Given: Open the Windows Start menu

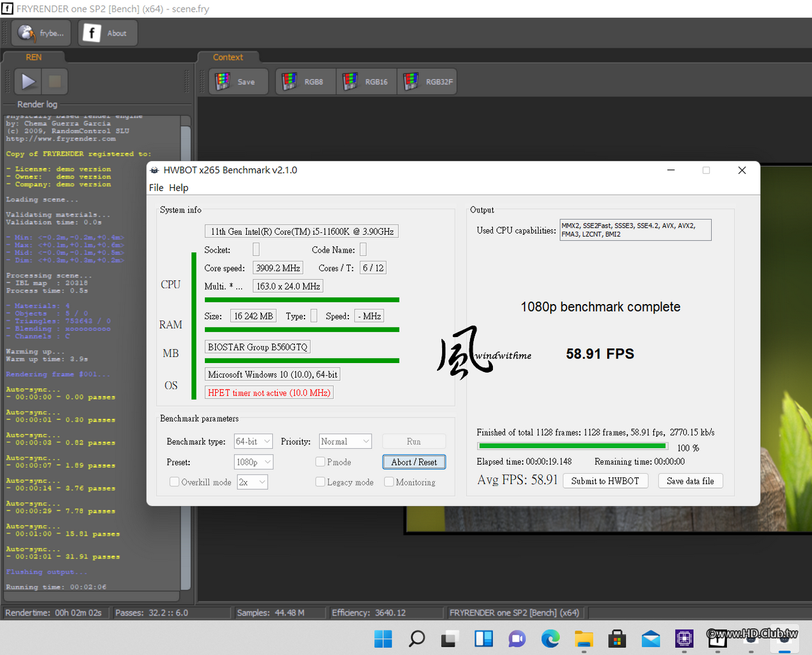Looking at the screenshot, I should [x=383, y=638].
